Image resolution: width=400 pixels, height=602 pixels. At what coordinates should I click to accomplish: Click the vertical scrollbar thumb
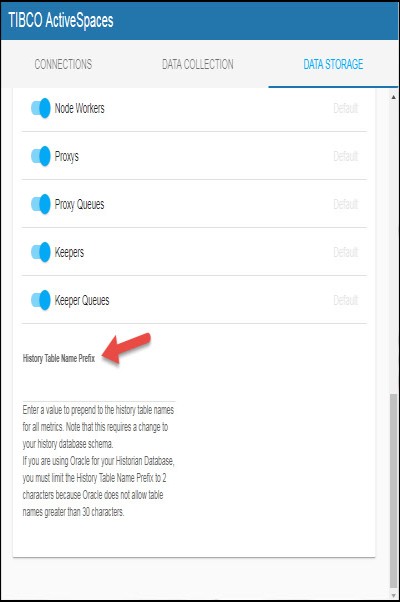pos(393,490)
